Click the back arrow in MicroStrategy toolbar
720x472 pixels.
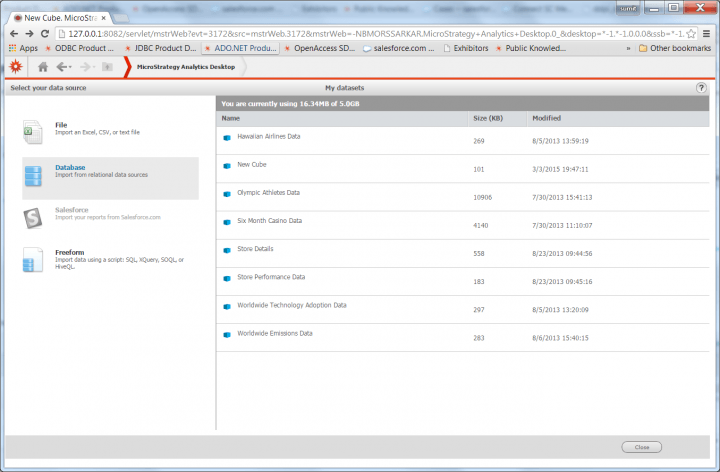coord(63,67)
